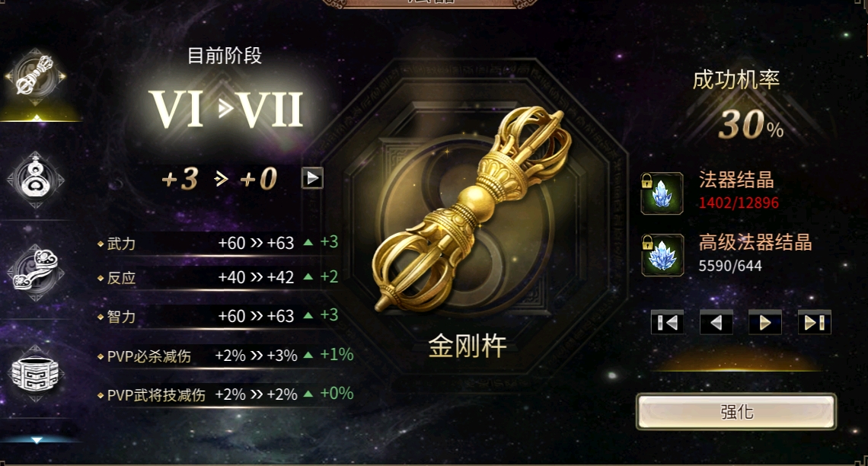This screenshot has height=466, width=868.
Task: Select the vajra artifact in the sidebar
Action: (36, 77)
